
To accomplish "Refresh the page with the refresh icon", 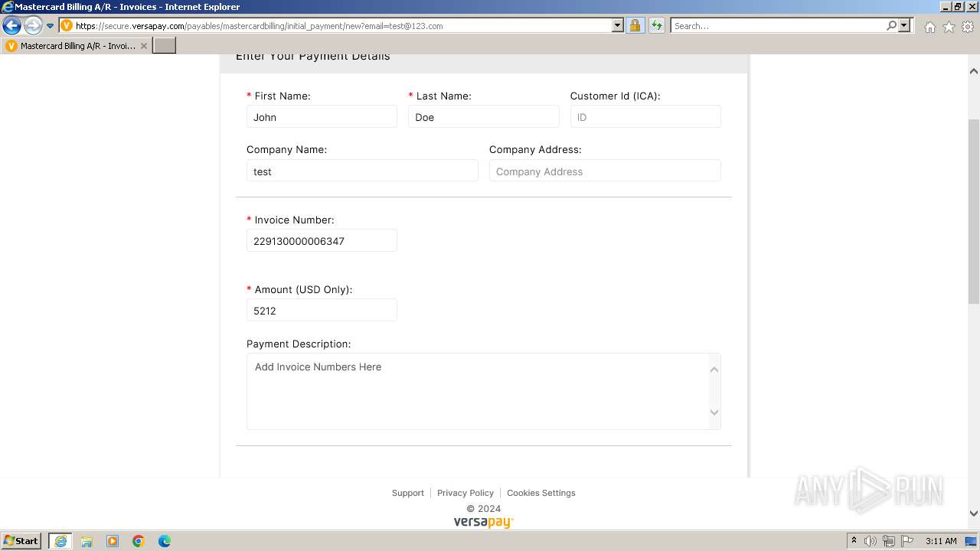I will pyautogui.click(x=657, y=26).
